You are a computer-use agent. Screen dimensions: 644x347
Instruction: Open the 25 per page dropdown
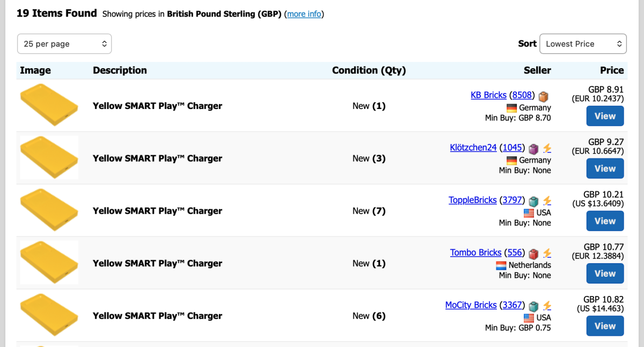(x=64, y=44)
